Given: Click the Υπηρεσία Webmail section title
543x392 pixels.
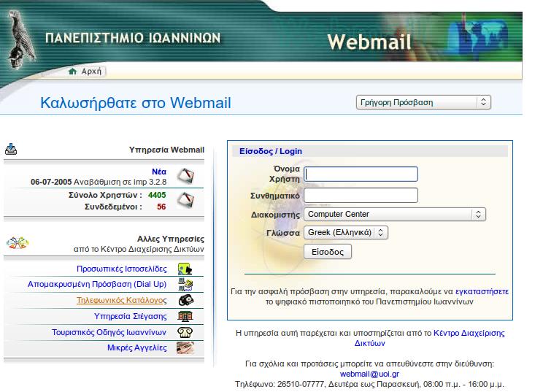Looking at the screenshot, I should click(166, 150).
